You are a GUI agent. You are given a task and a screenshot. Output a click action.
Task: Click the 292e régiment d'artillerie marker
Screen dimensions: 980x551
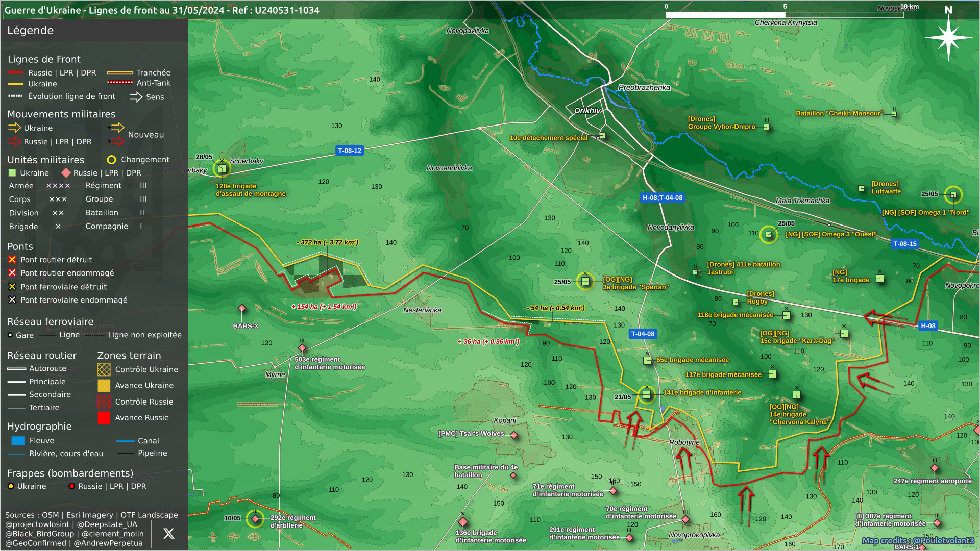(x=255, y=519)
